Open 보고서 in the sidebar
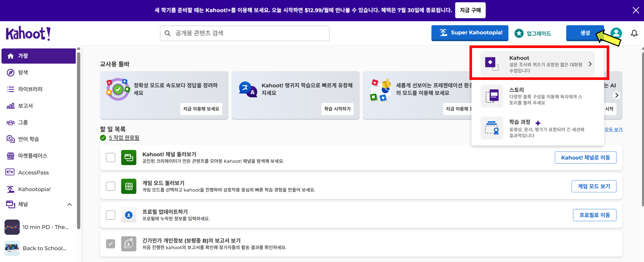 click(39, 106)
